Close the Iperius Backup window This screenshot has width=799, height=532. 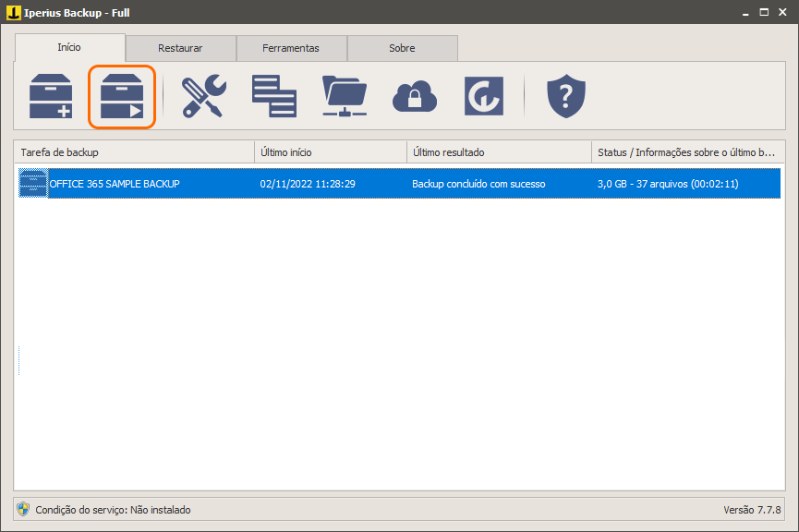pos(782,12)
